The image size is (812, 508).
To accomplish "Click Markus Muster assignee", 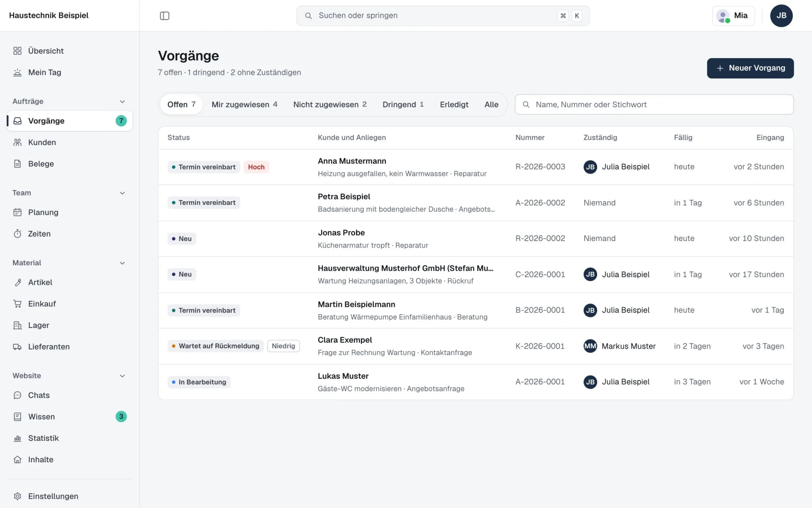I will (620, 346).
